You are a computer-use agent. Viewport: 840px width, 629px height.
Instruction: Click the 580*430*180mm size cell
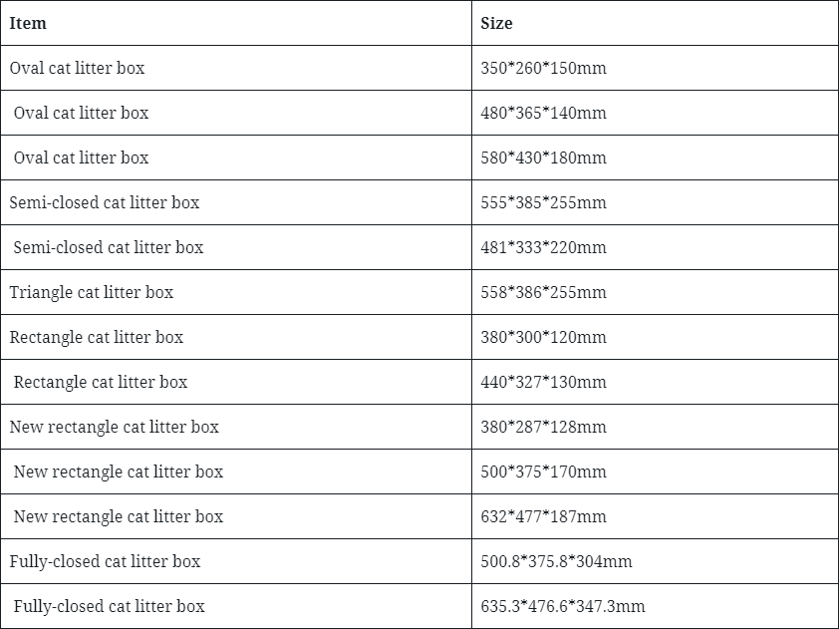543,157
